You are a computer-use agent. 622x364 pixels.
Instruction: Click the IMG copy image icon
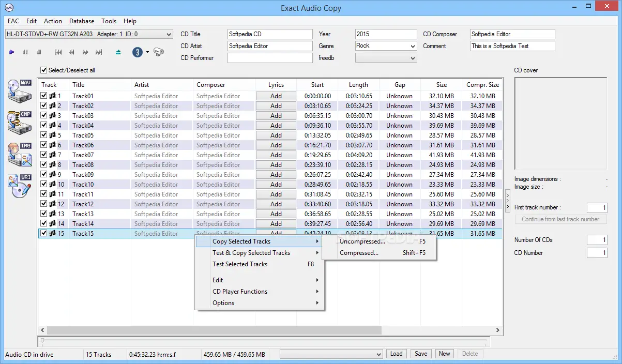click(x=20, y=154)
